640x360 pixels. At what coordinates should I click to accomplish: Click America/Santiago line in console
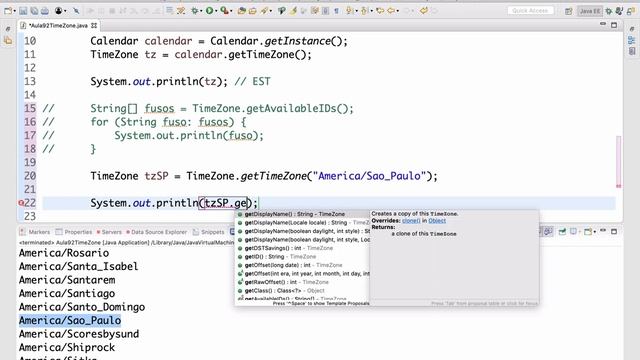pyautogui.click(x=67, y=293)
